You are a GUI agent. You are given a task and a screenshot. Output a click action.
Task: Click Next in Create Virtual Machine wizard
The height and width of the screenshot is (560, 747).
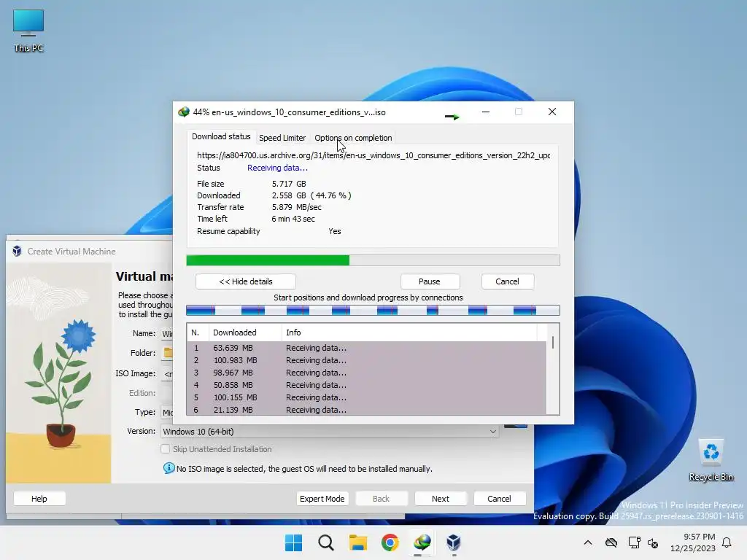(441, 499)
